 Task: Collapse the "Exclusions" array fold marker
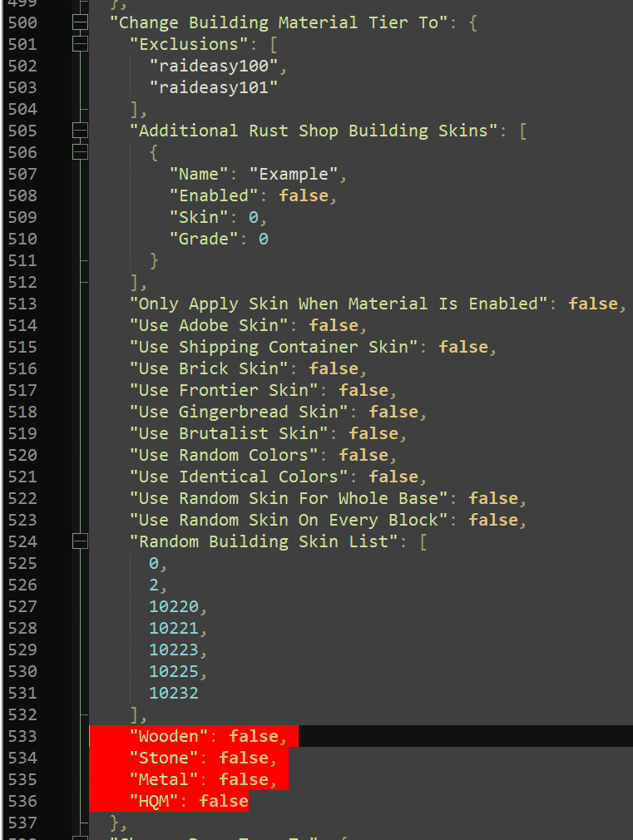[x=80, y=44]
